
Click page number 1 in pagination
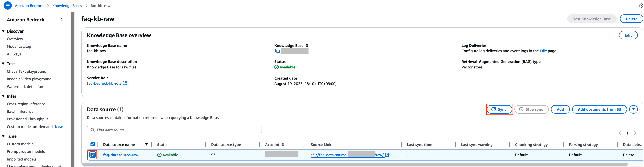627,133
